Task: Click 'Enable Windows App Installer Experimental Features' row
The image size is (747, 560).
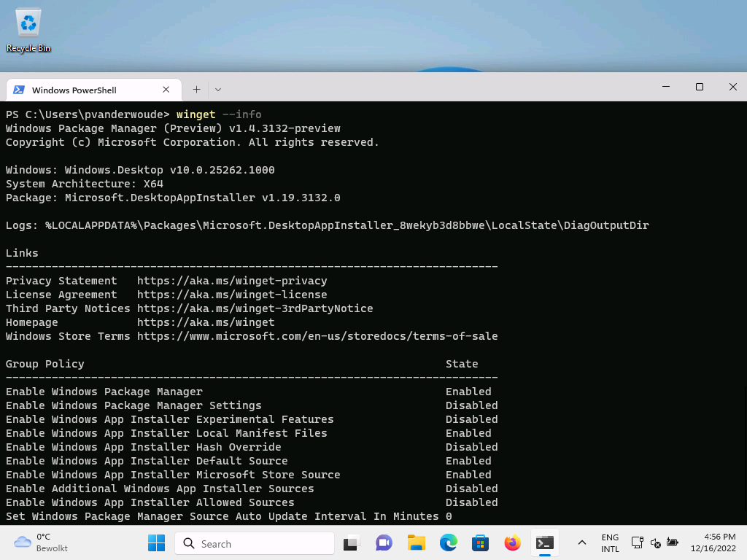Action: coord(252,419)
